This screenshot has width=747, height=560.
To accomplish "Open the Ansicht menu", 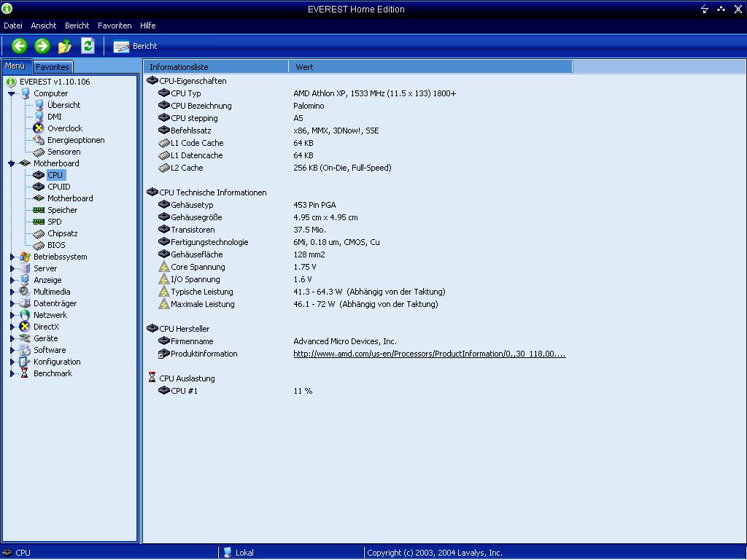I will click(43, 26).
